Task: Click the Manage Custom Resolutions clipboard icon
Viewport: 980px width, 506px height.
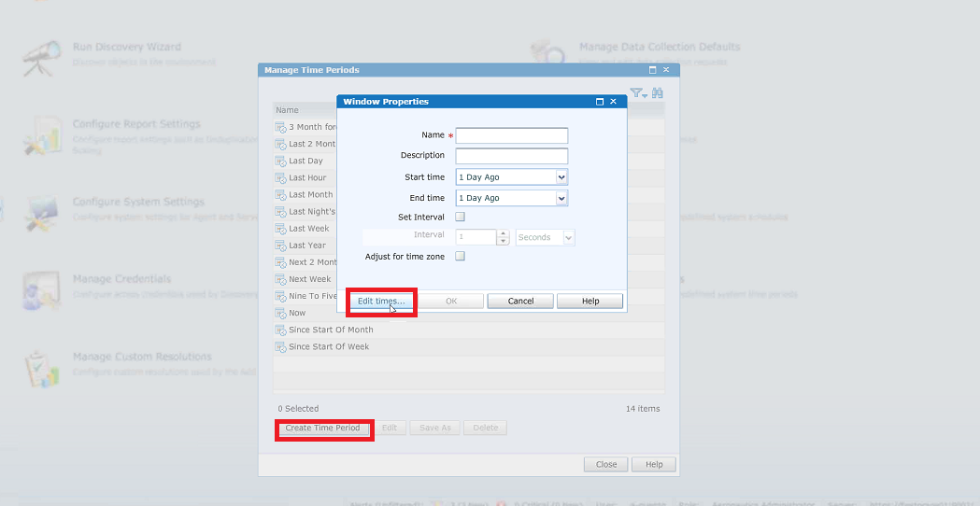Action: point(41,369)
